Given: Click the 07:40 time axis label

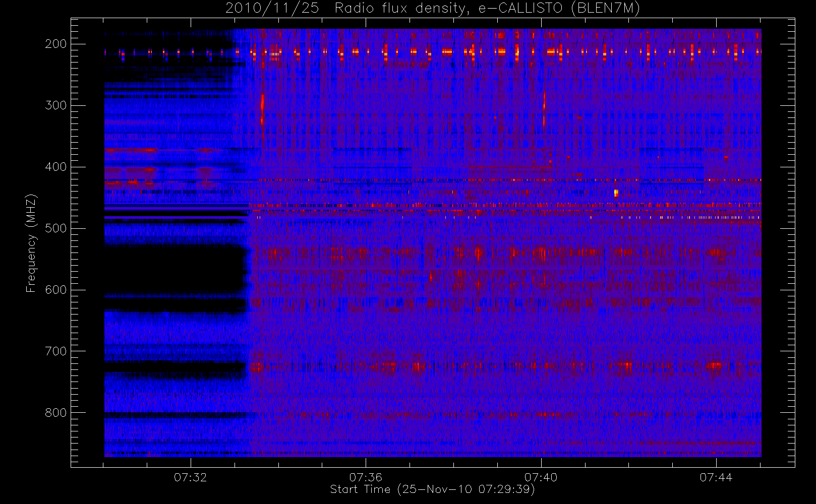Looking at the screenshot, I should tap(541, 477).
